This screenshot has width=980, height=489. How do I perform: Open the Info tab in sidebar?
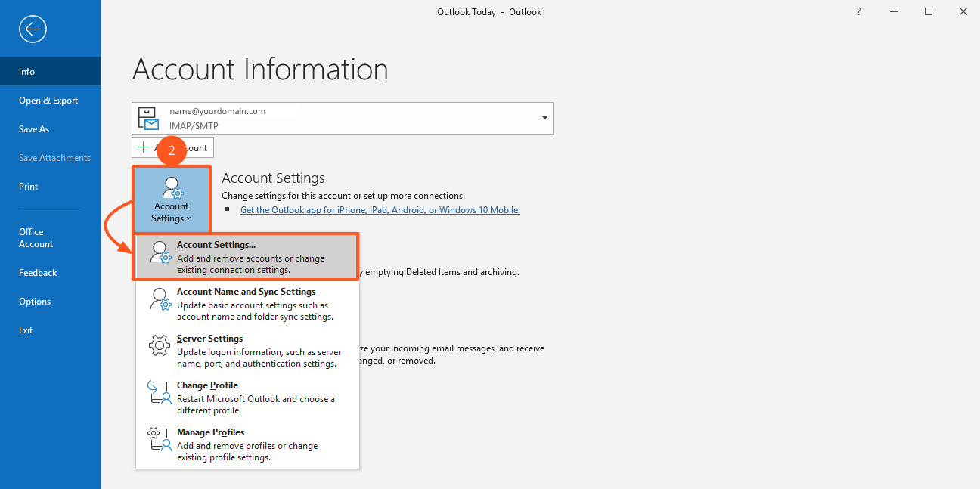point(27,72)
